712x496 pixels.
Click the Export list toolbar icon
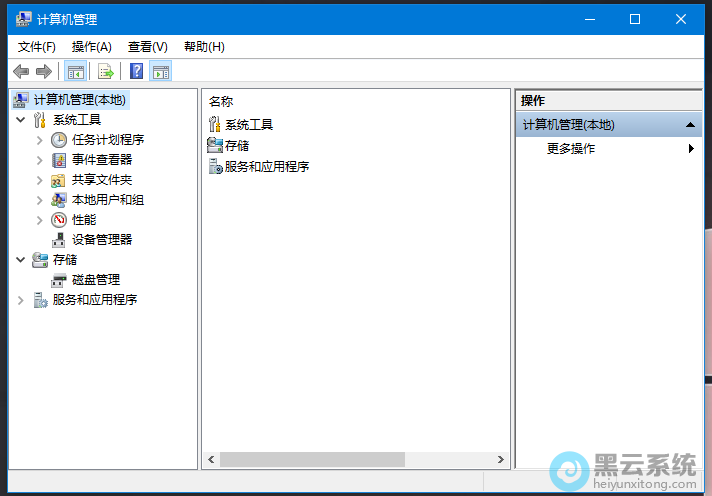point(105,72)
